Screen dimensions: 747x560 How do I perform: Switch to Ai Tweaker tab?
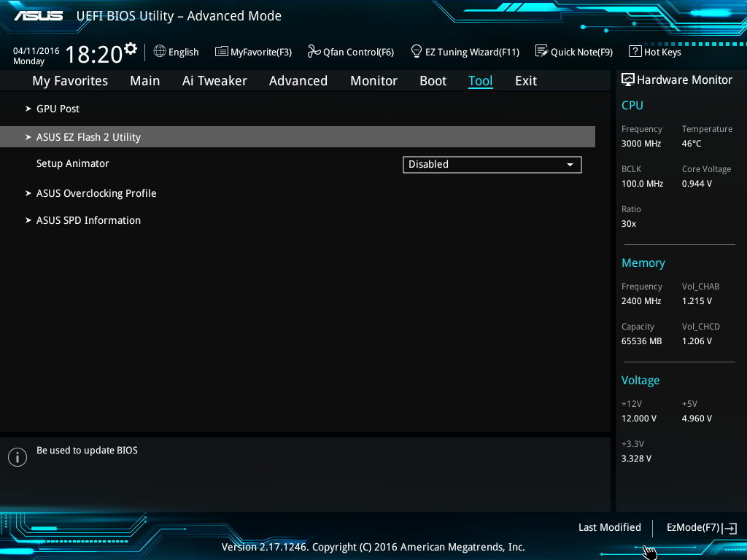214,81
